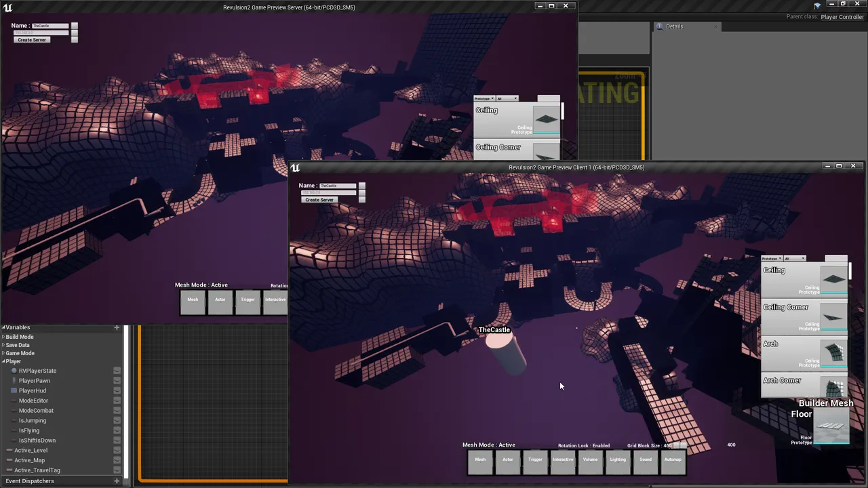The width and height of the screenshot is (868, 488).
Task: Click ModeEditor boolean type icon
Action: (14, 401)
